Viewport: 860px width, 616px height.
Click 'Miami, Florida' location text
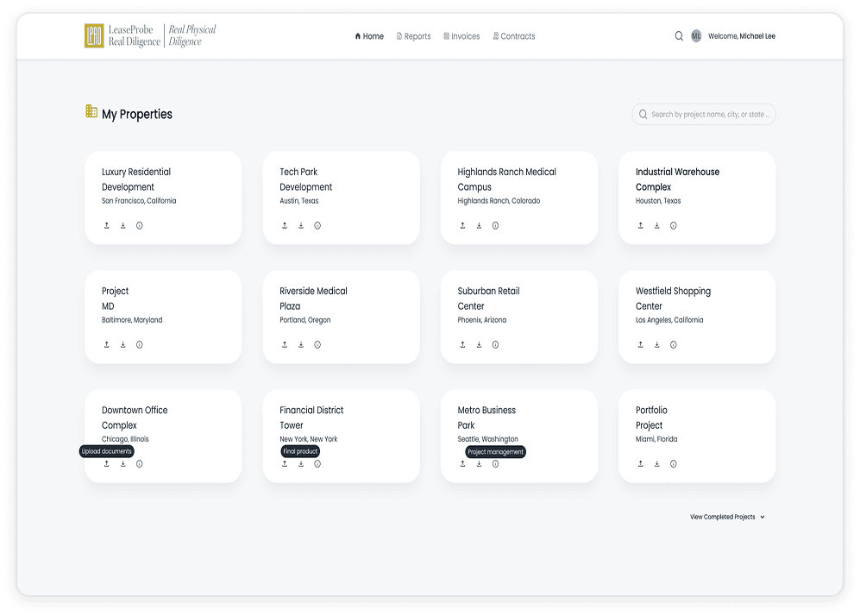click(656, 439)
